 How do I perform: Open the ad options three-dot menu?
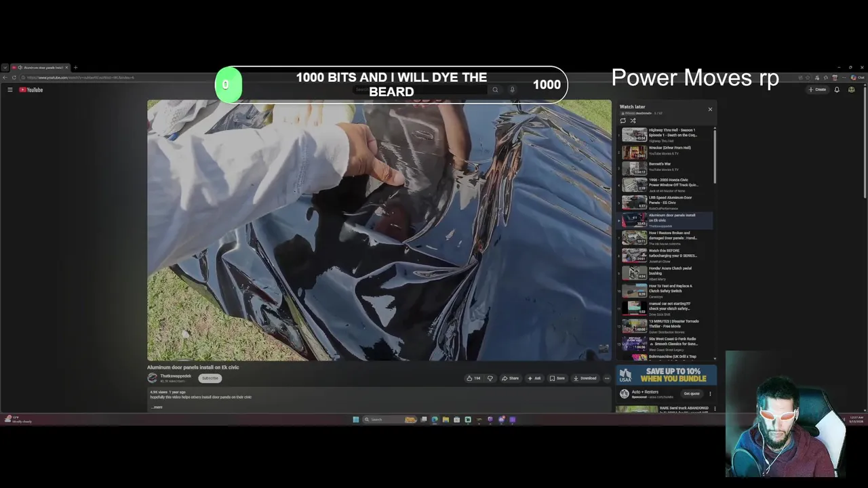point(710,394)
